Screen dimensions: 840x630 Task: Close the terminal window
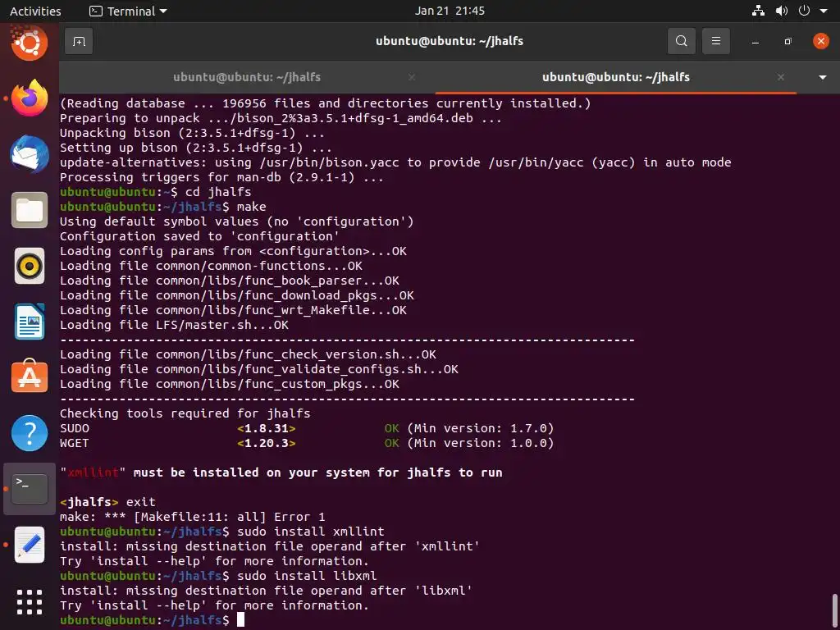[x=820, y=41]
